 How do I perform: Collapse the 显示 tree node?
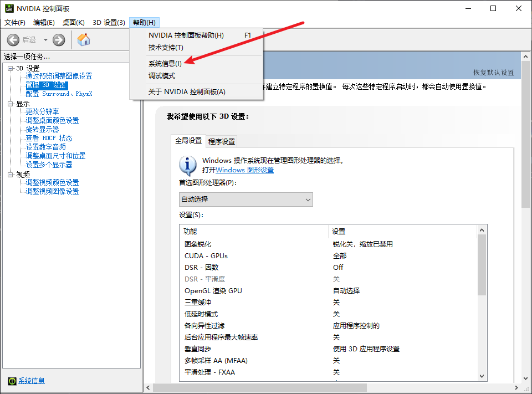point(10,104)
